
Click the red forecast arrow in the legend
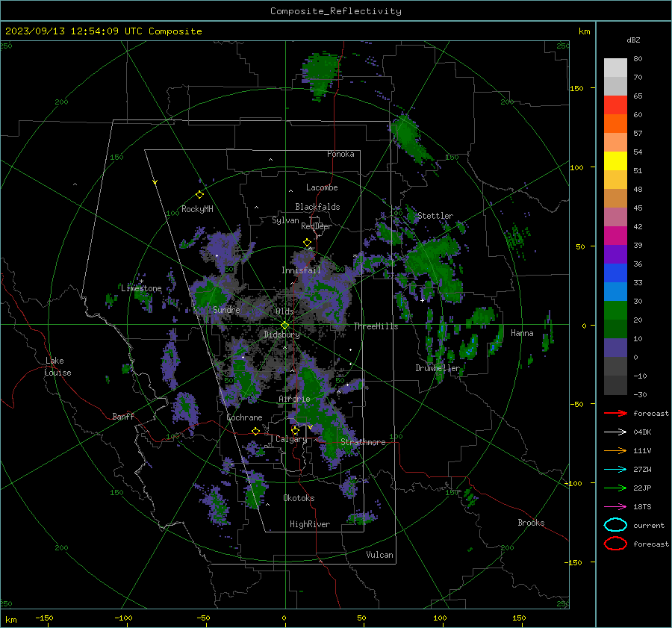[x=615, y=413]
